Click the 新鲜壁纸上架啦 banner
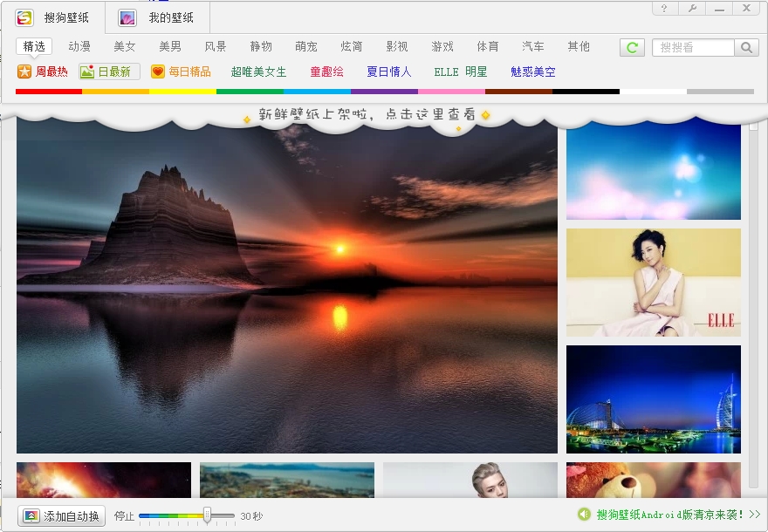768x532 pixels. [367, 115]
